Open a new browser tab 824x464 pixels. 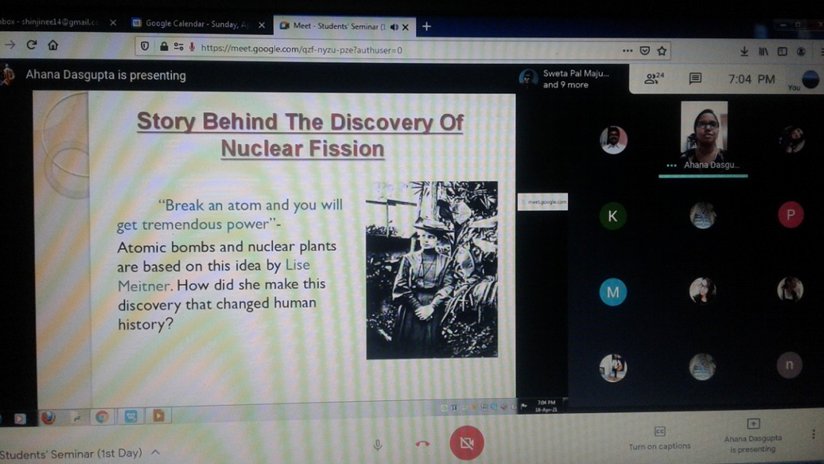point(427,25)
